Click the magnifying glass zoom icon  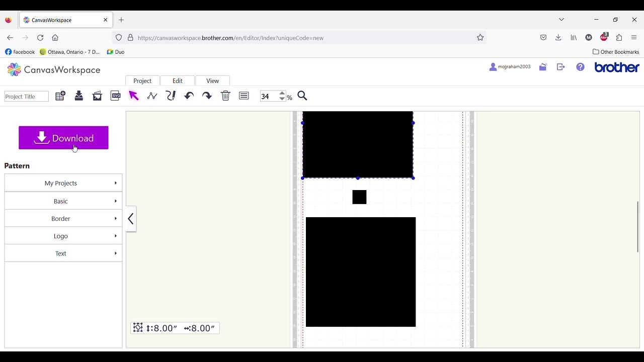click(x=302, y=96)
